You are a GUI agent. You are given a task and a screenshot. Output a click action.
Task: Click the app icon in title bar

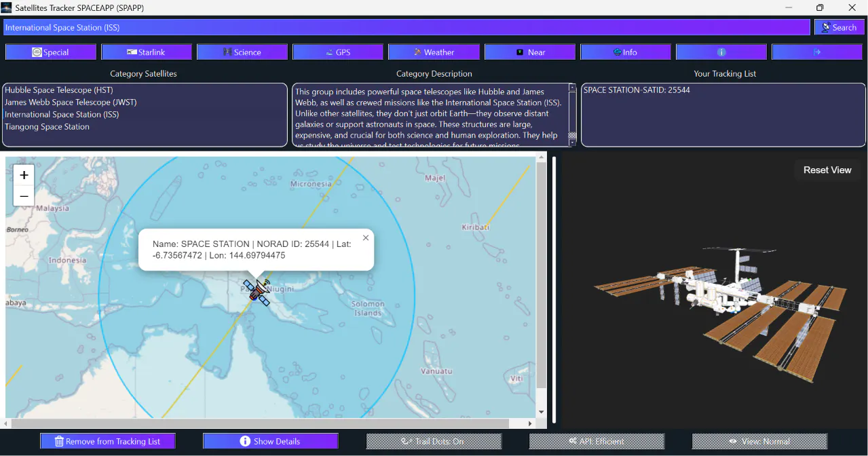click(6, 7)
